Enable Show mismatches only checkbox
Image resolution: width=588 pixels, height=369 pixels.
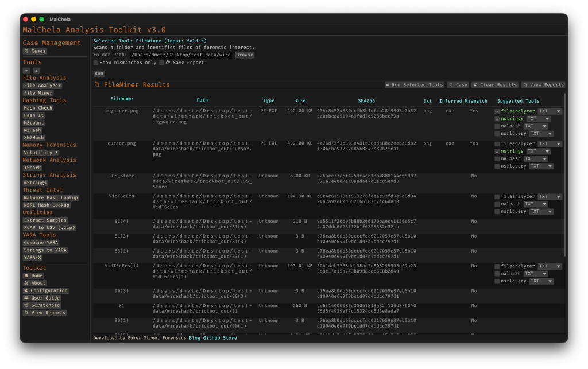96,63
